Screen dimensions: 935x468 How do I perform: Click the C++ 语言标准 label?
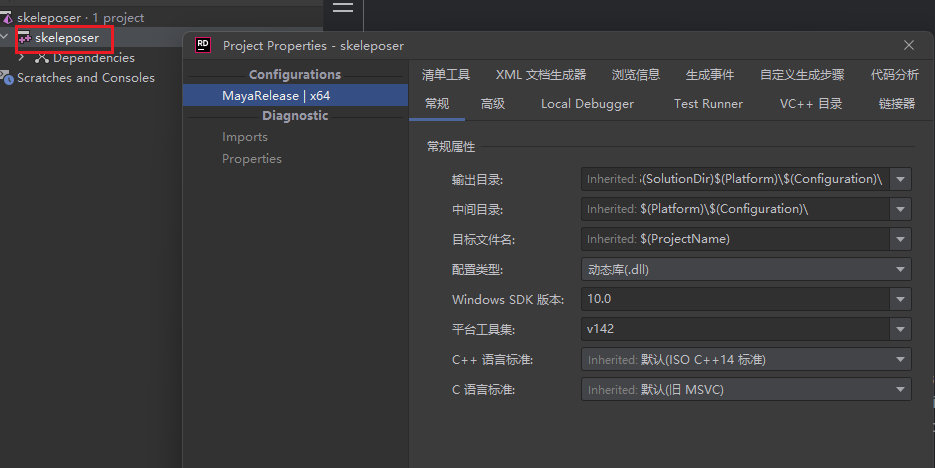click(x=493, y=359)
